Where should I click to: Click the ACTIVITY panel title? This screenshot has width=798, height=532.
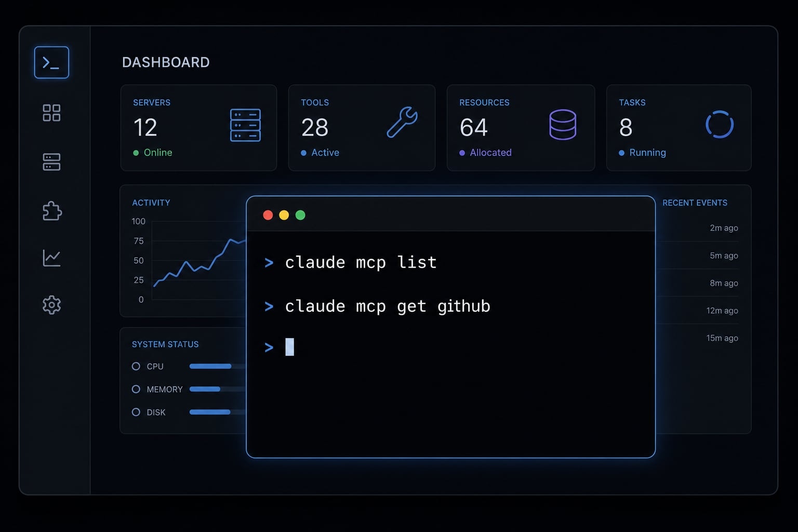click(151, 203)
